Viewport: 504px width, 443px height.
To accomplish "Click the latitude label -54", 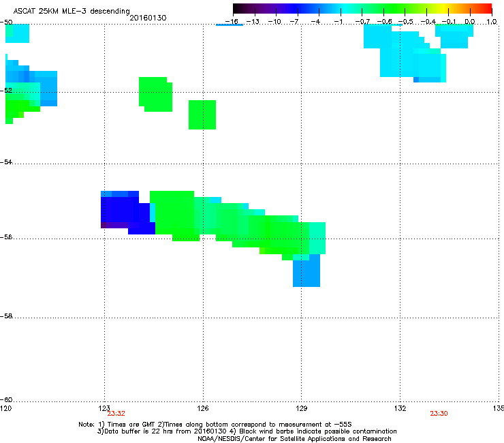I will [6, 162].
